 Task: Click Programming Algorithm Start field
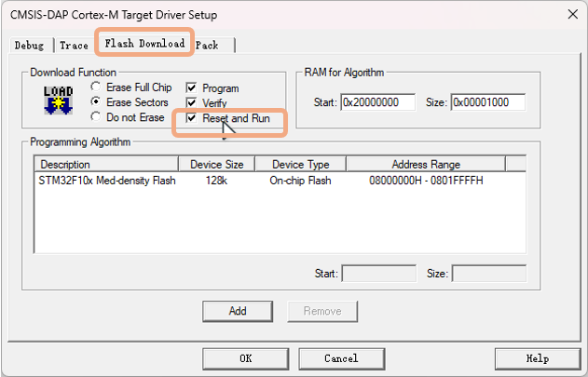pos(379,274)
